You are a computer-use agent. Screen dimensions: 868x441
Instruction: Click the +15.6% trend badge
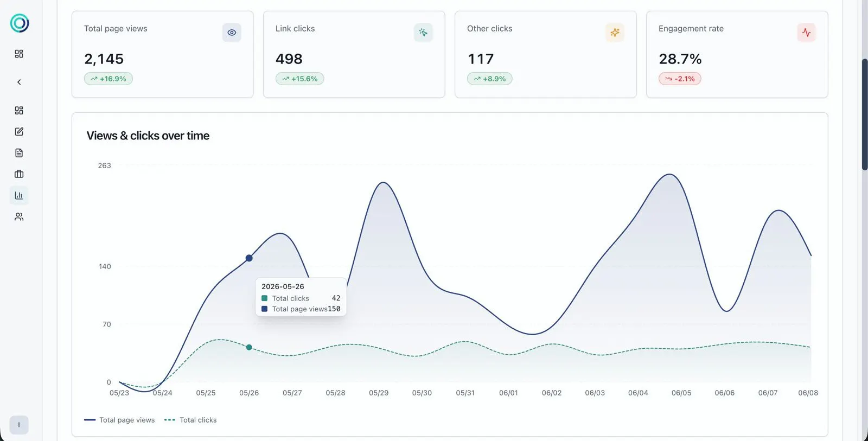[x=300, y=79]
